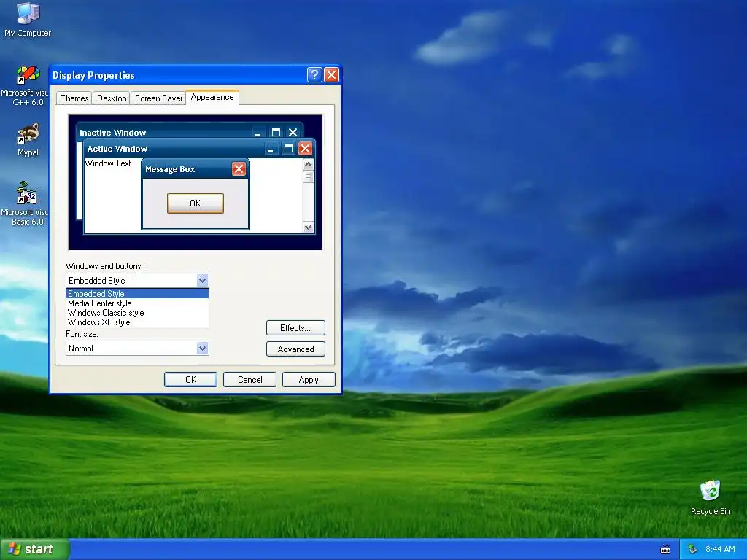The width and height of the screenshot is (747, 560).
Task: Click the Effects... button
Action: coord(295,328)
